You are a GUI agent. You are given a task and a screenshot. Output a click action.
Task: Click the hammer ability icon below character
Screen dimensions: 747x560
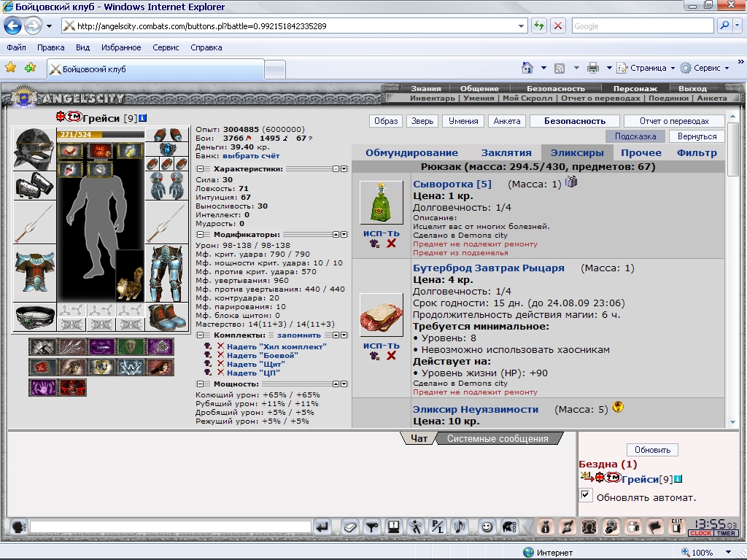point(43,346)
